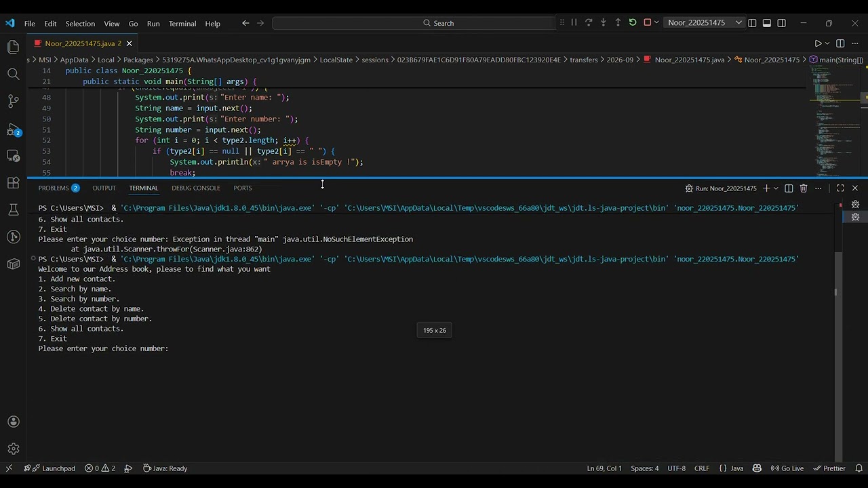
Task: Open new terminal launch profile dropdown
Action: [x=776, y=188]
